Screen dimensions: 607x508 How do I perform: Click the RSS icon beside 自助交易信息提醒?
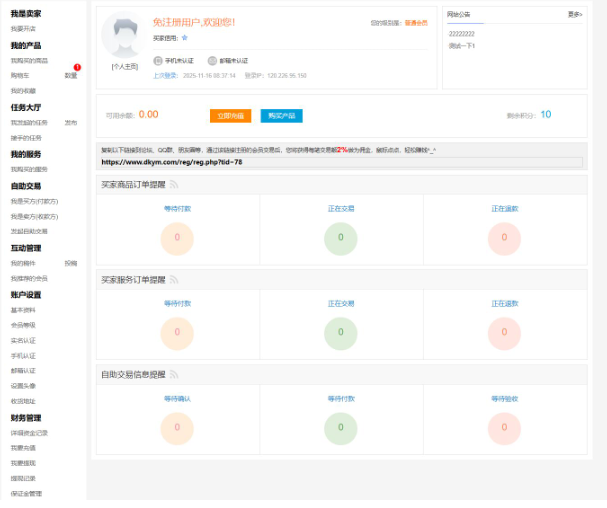click(174, 374)
